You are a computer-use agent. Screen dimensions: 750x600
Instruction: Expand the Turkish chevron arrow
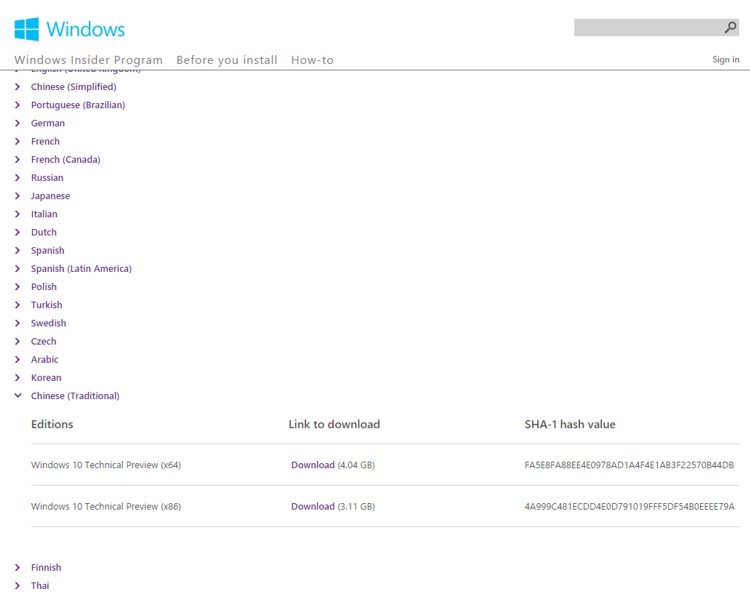[18, 305]
